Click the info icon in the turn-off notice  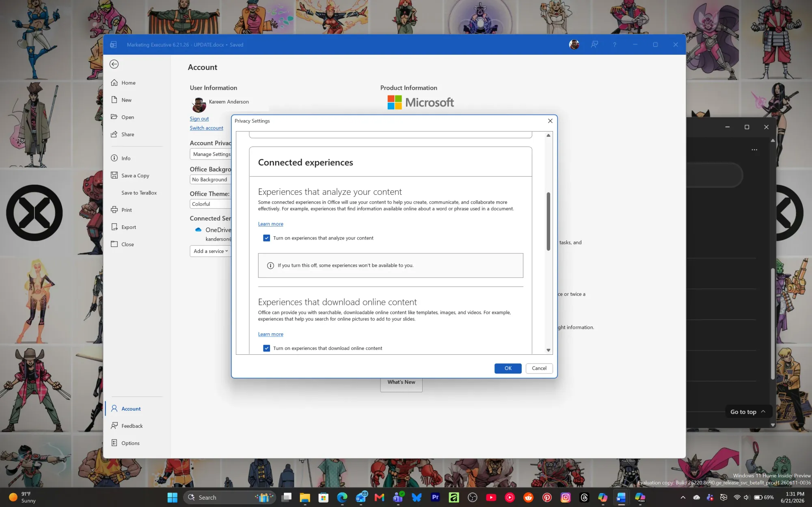pyautogui.click(x=270, y=265)
